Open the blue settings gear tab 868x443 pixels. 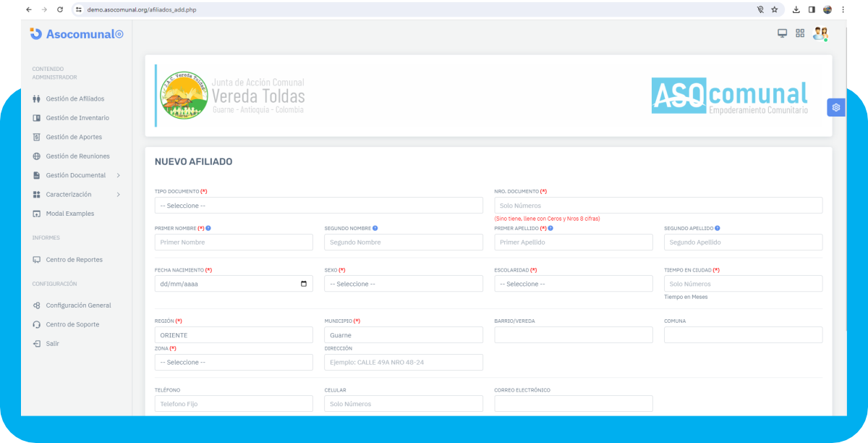pyautogui.click(x=835, y=107)
